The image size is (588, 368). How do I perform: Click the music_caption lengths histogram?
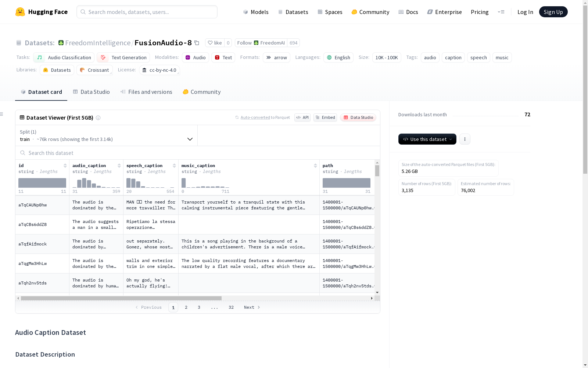point(205,183)
